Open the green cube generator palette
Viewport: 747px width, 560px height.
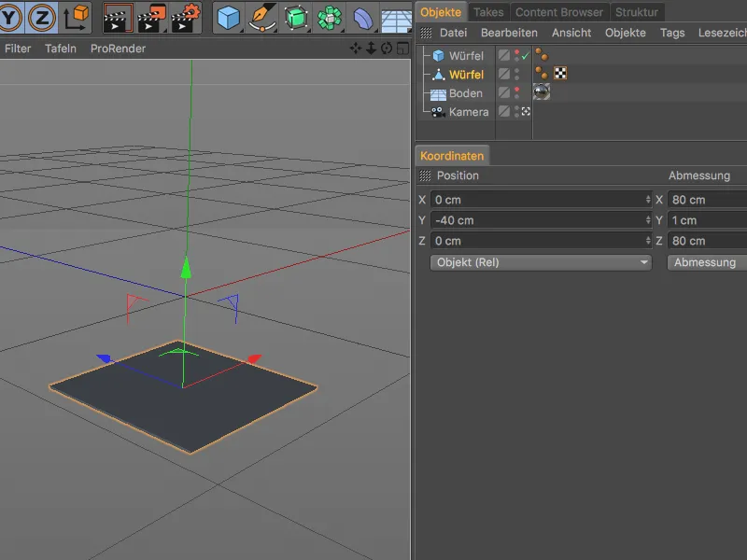point(296,18)
